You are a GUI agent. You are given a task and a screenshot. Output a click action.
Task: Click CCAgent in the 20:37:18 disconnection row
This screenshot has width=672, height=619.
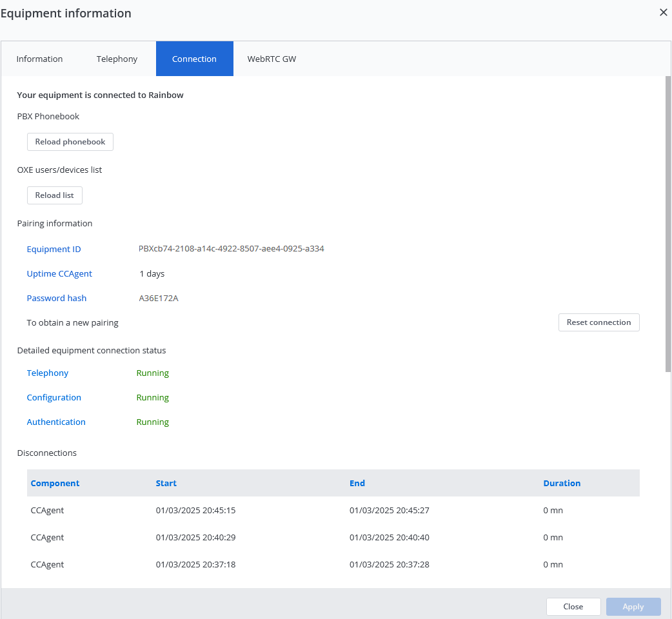(x=47, y=565)
